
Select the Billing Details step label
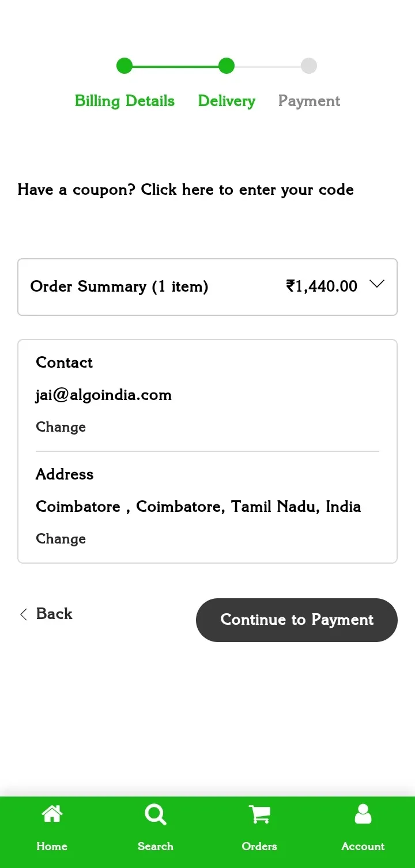[124, 101]
